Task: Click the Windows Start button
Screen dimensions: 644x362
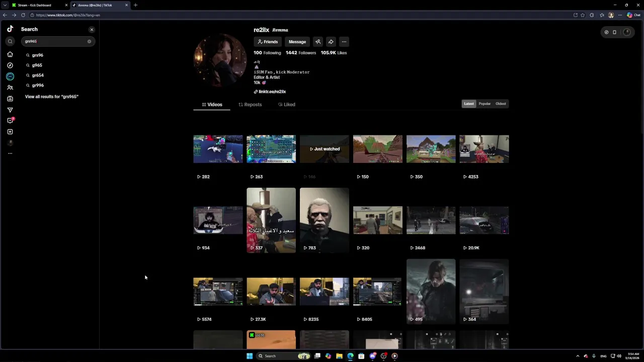Action: pyautogui.click(x=249, y=356)
